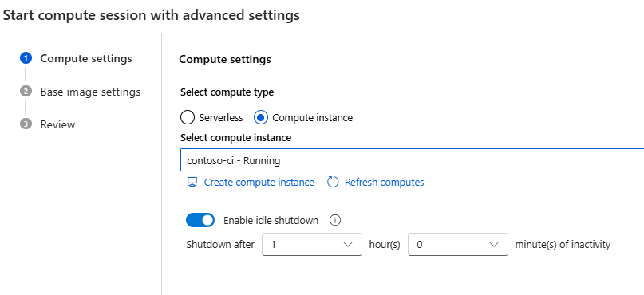Open the info icon next to Enable idle shutdown

pyautogui.click(x=335, y=220)
